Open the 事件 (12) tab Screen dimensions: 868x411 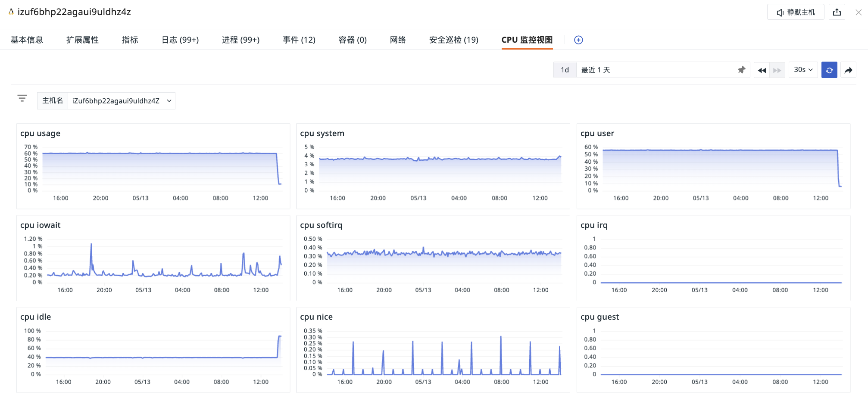[x=299, y=40]
